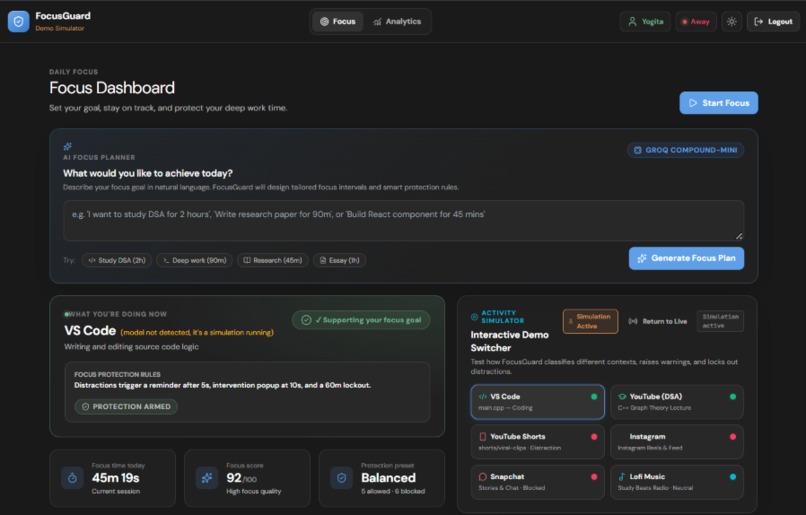Click the 45m 19s focus time value
Viewport: 806px width, 515px height.
pyautogui.click(x=116, y=478)
